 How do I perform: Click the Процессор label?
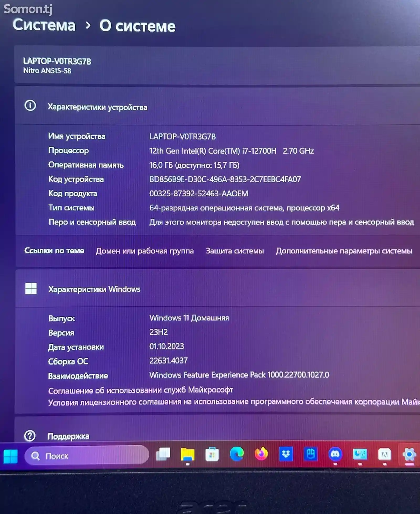pos(69,150)
